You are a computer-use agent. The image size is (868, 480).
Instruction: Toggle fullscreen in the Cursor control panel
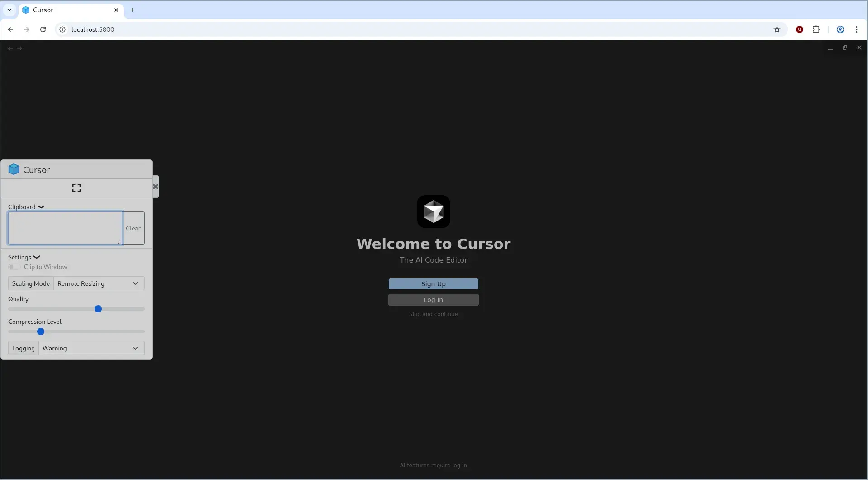[x=76, y=188]
